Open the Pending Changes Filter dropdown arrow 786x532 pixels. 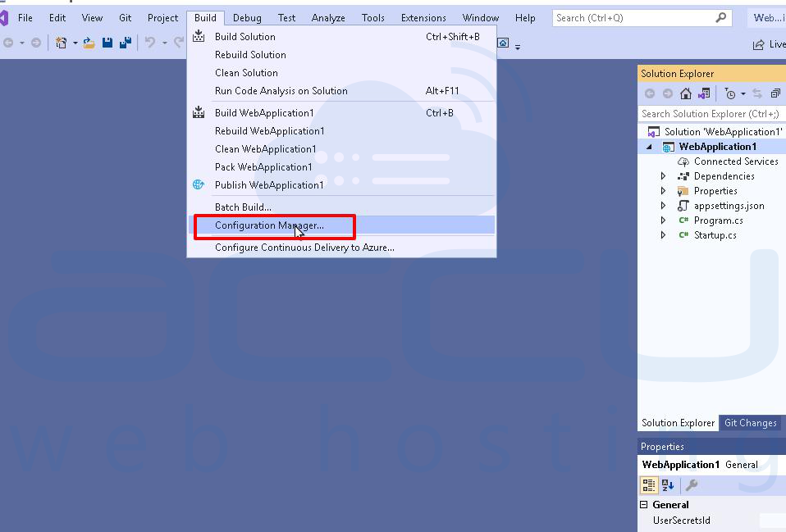pyautogui.click(x=743, y=94)
